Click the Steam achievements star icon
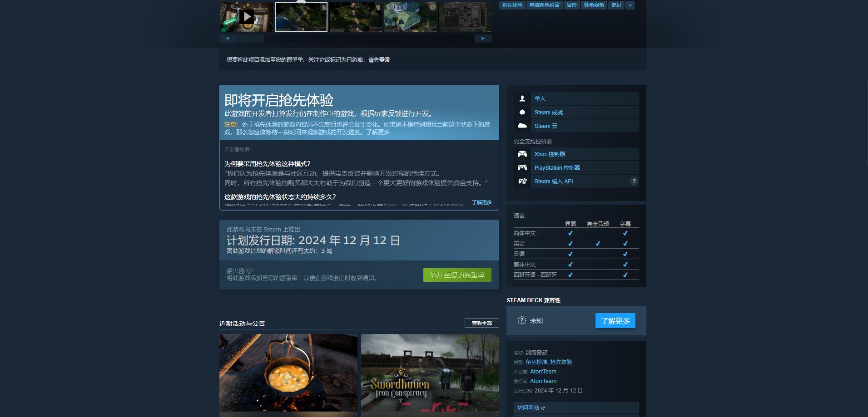Screen dimensions: 868x417 [522, 112]
